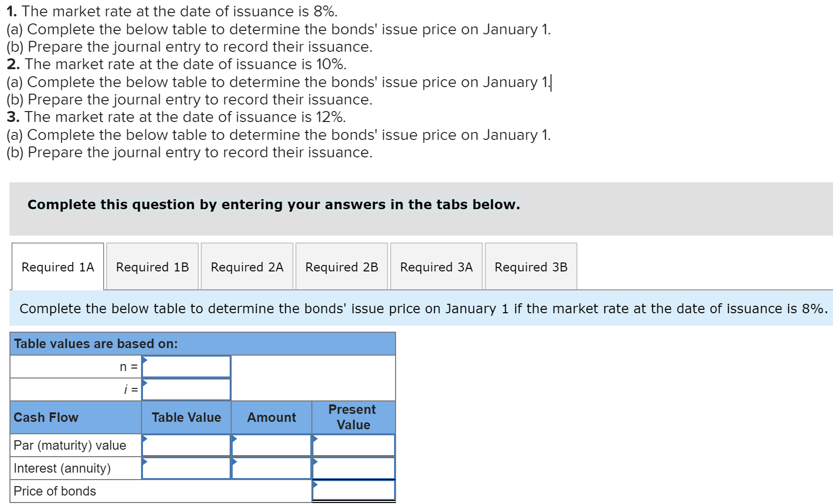
Task: Select the active Required 1A tab
Action: coord(57,267)
